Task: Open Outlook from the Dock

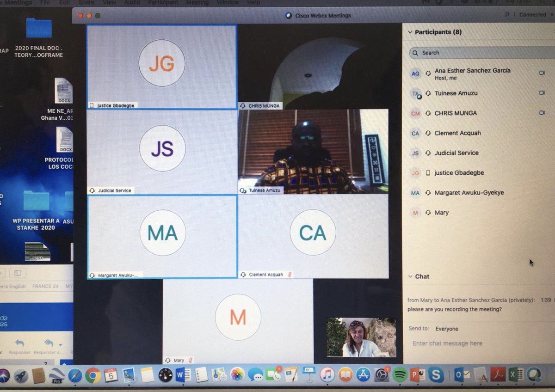Action: [462, 374]
